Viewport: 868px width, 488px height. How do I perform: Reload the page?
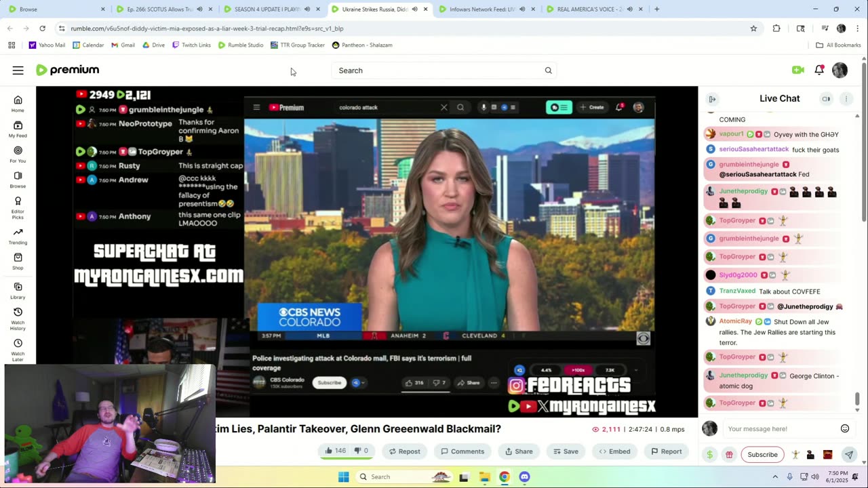coord(42,28)
